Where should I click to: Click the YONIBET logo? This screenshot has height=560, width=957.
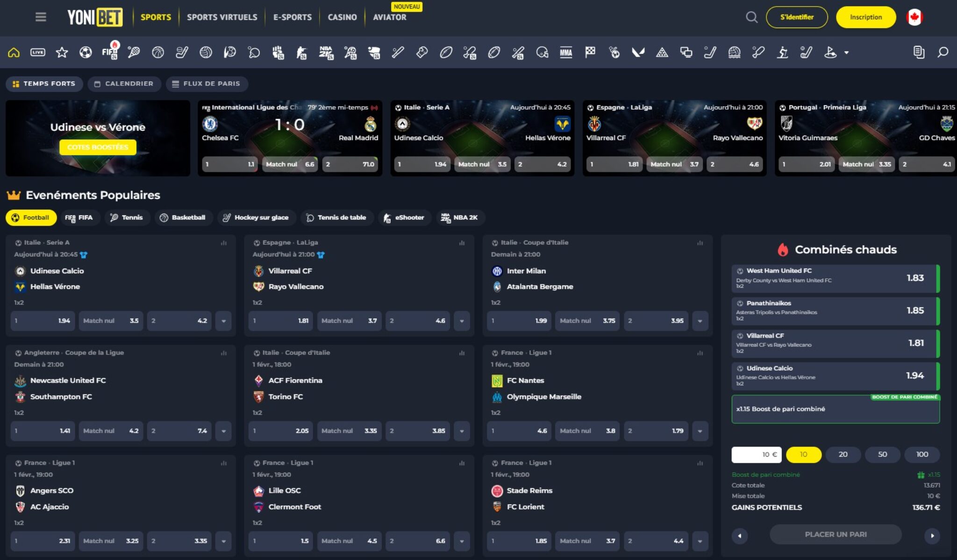pos(95,17)
